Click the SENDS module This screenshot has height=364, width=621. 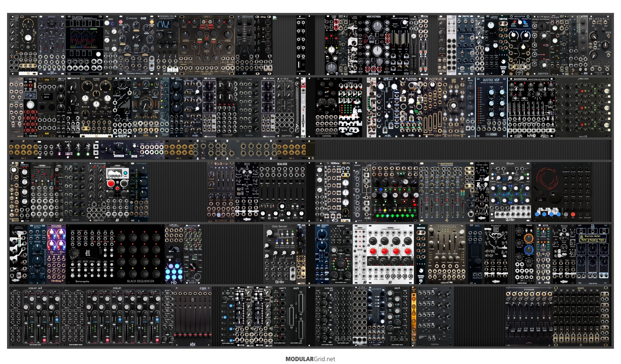point(581,317)
